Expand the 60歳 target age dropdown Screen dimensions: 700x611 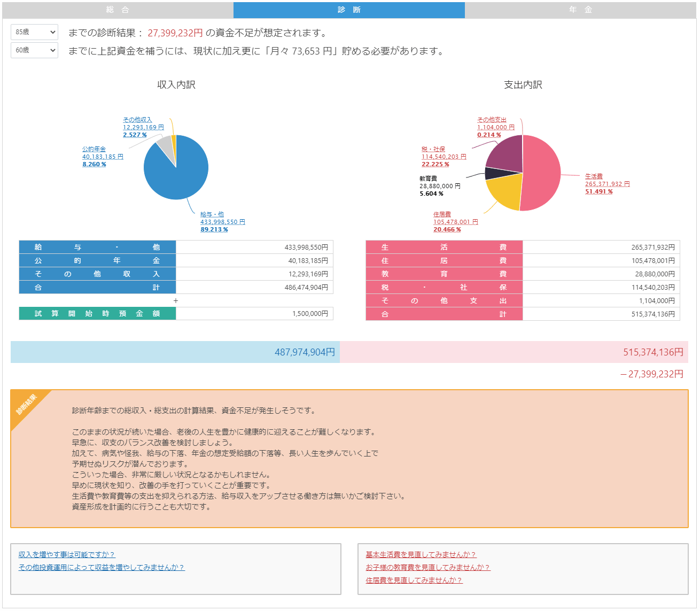tap(34, 50)
